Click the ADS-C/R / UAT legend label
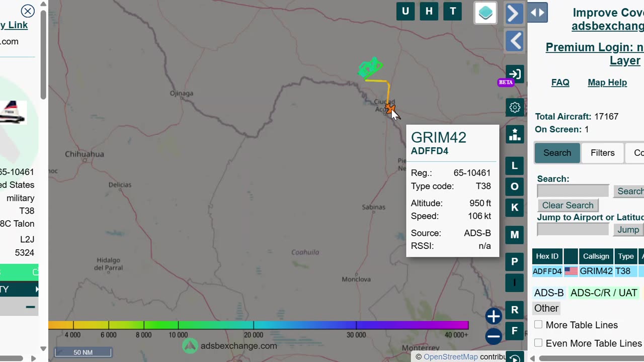 [x=603, y=293]
